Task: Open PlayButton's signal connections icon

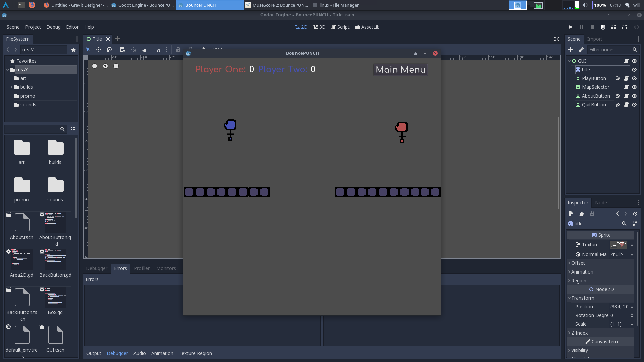Action: (618, 78)
